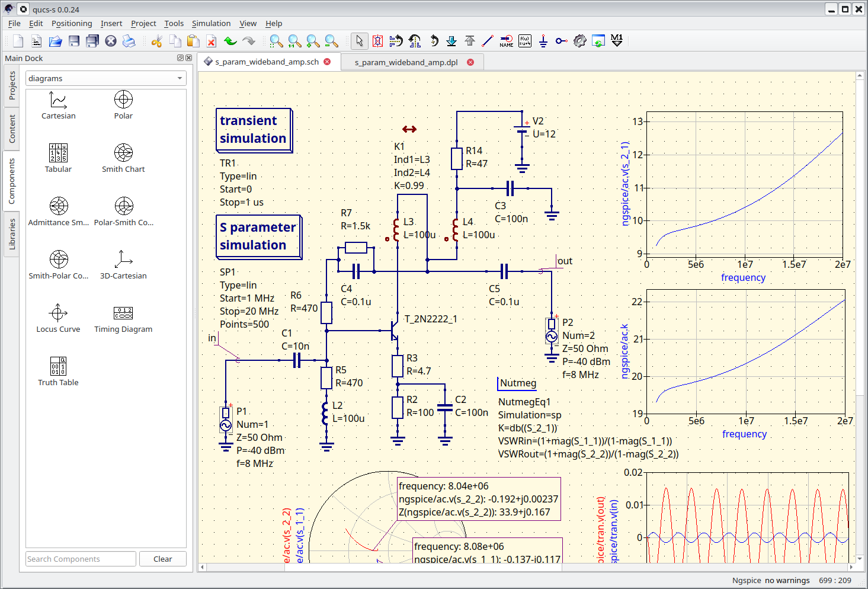Start the simulation with the gear icon
This screenshot has width=868, height=589.
(580, 41)
